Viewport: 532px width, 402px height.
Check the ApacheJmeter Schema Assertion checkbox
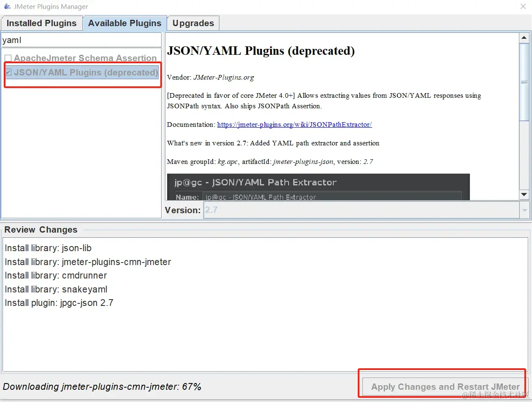tap(8, 58)
